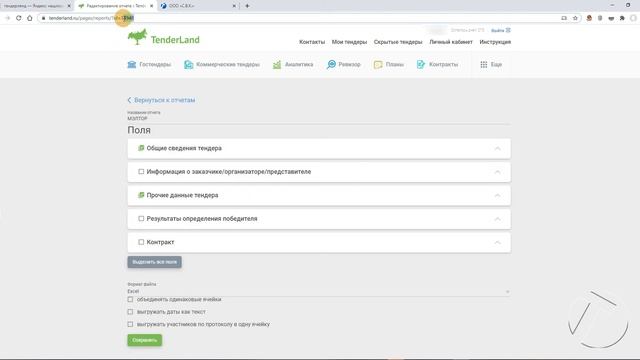Viewport: 640px width, 360px height.
Task: Open Контакты menu item
Action: click(312, 42)
